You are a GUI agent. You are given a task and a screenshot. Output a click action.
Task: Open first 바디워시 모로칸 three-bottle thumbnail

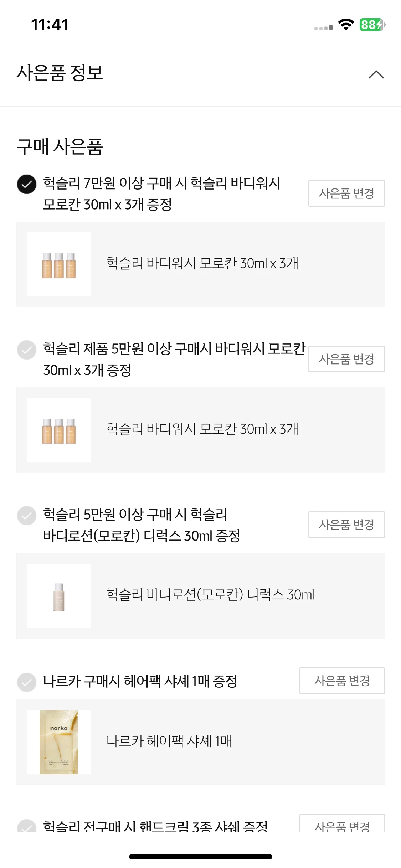[x=59, y=264]
